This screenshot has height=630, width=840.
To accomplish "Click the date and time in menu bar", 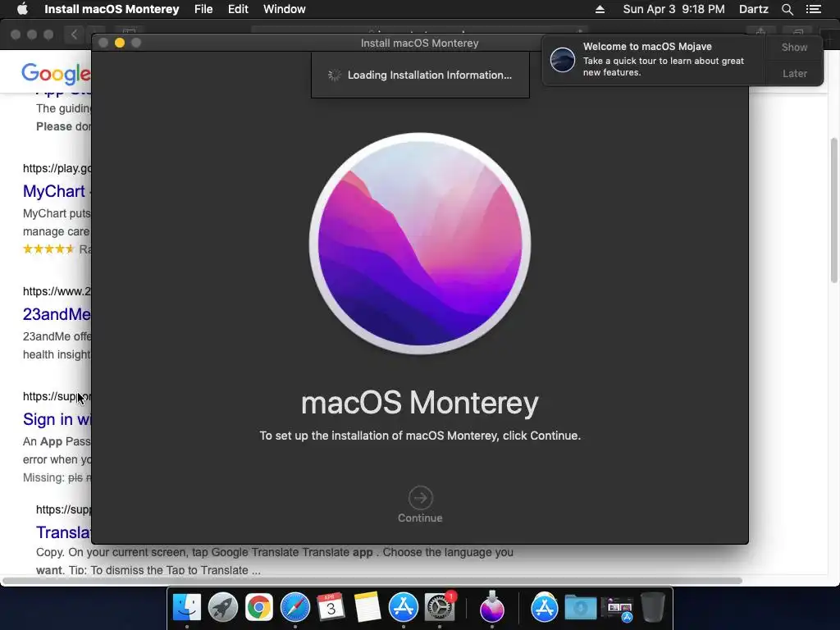I will (x=673, y=9).
